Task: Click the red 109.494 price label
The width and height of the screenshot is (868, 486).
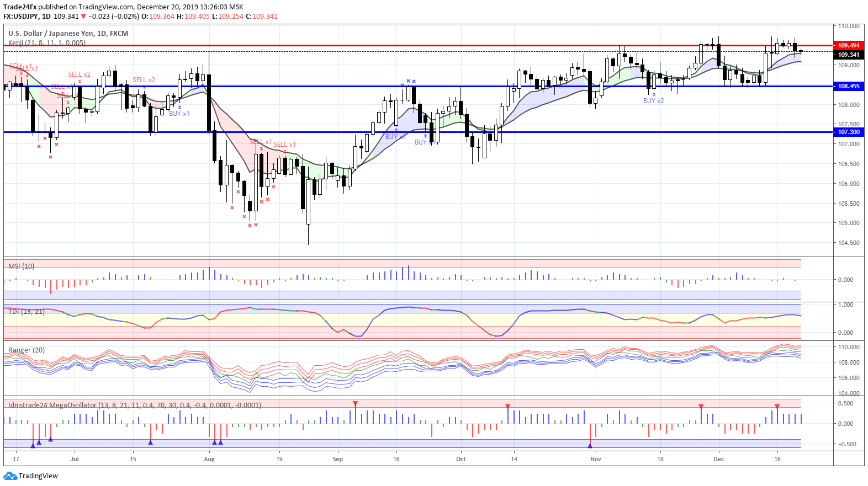Action: [848, 45]
